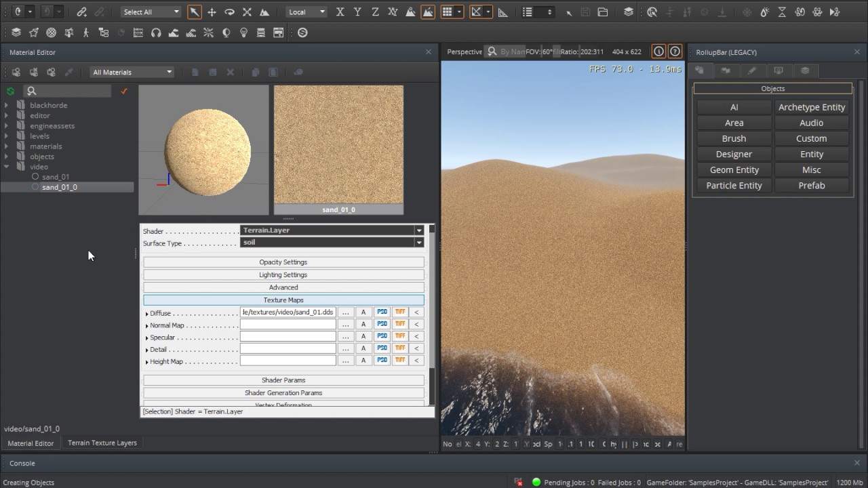Open the Shader Params section
This screenshot has height=488, width=868.
[283, 380]
